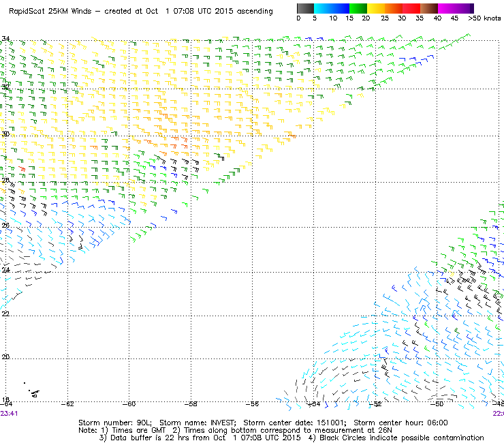Click the latitude label '34'

[5, 39]
